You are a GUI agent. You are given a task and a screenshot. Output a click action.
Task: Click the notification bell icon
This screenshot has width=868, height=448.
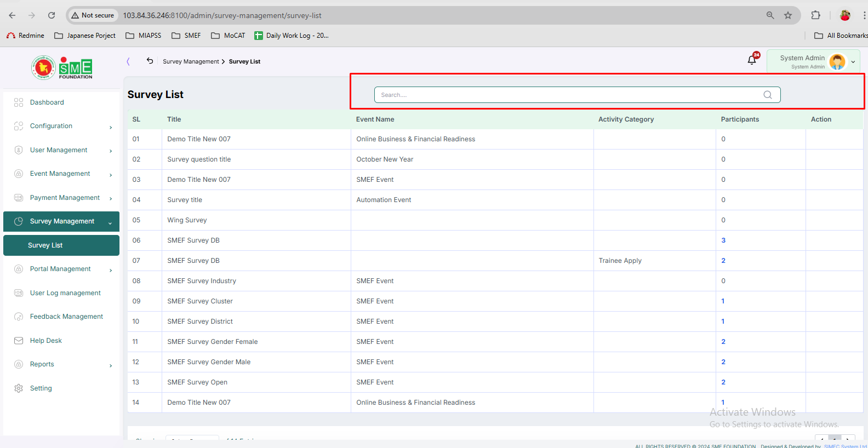pos(752,60)
